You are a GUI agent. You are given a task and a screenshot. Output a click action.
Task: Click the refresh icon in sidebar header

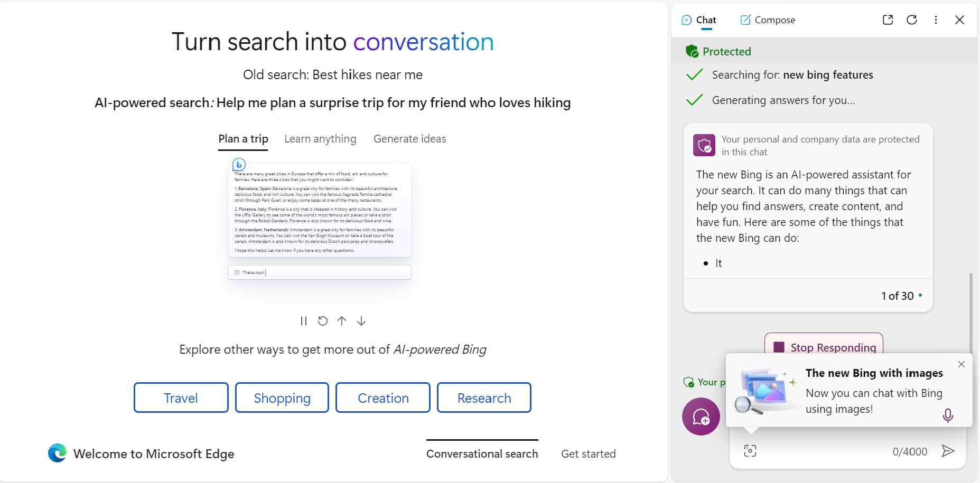(x=912, y=20)
